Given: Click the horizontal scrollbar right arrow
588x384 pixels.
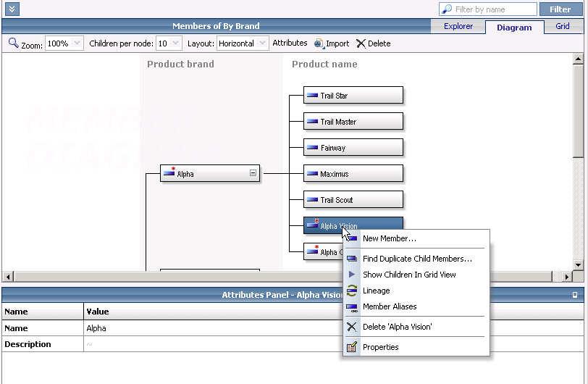Looking at the screenshot, I should [566, 277].
